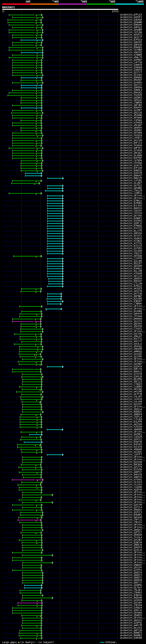
Task: Click the cyan alignment bar for UniRef100_A9QTH2
Action: (32, 53)
